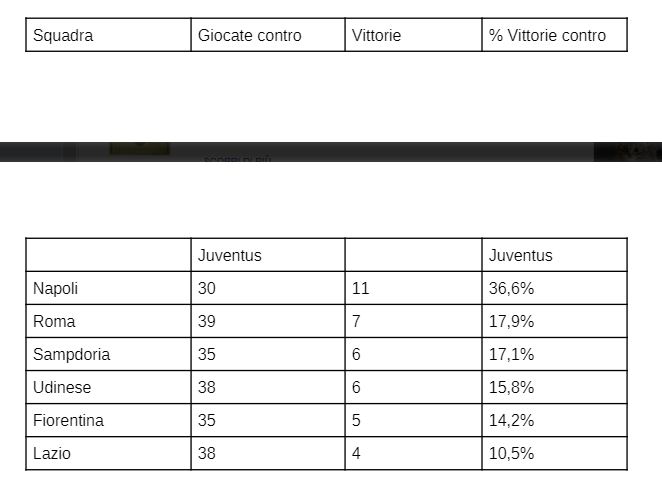Click the 'Giocate contro' header cell
The width and height of the screenshot is (662, 483).
click(x=249, y=35)
